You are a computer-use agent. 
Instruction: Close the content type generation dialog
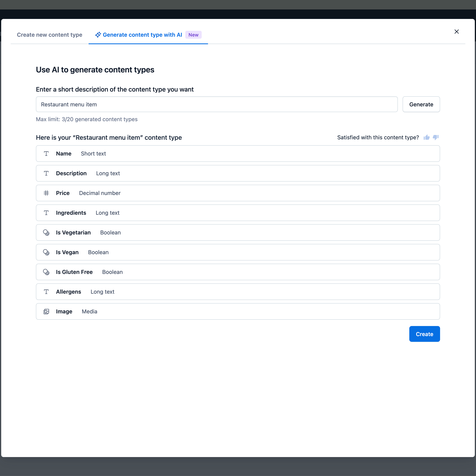pyautogui.click(x=457, y=31)
